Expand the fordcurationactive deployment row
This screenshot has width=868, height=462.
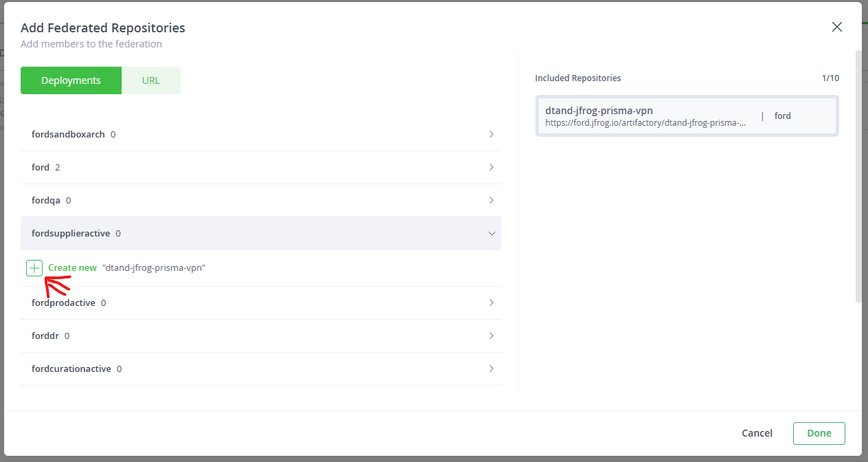coord(261,369)
